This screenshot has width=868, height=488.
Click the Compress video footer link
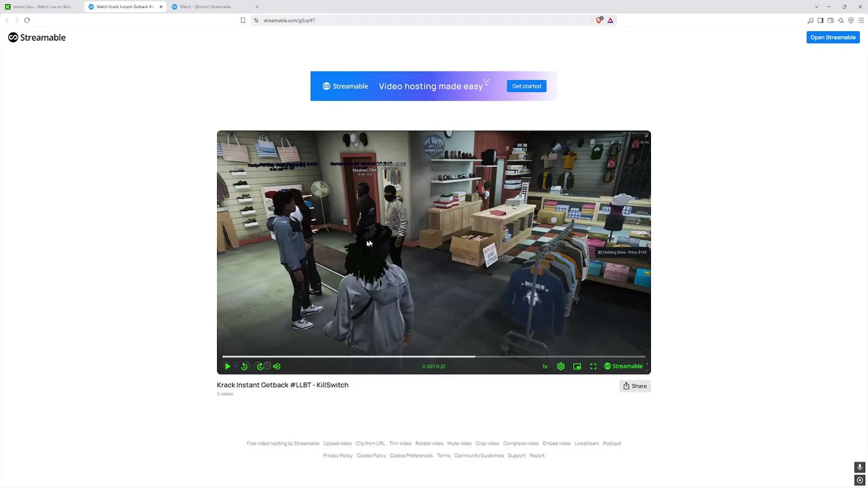click(x=521, y=444)
